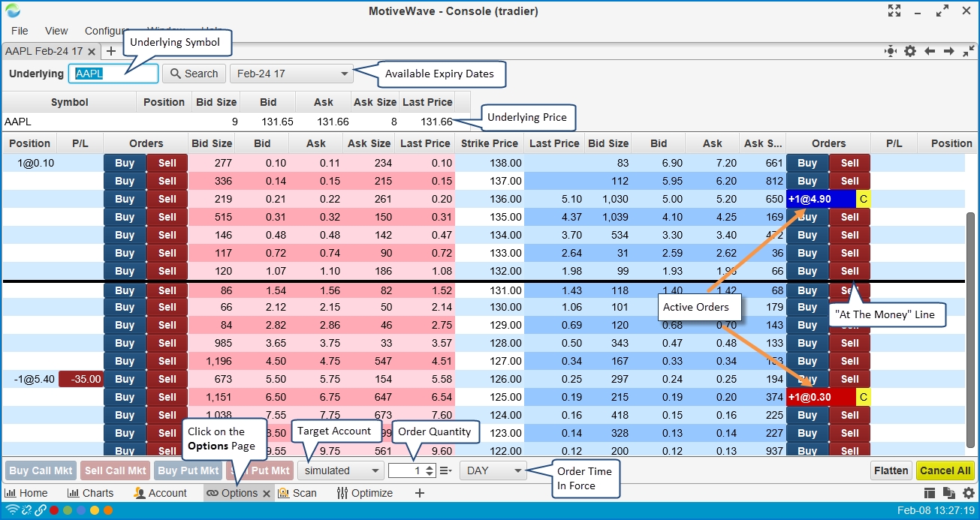
Task: Click put Buy on 137.00 strike row
Action: (807, 181)
